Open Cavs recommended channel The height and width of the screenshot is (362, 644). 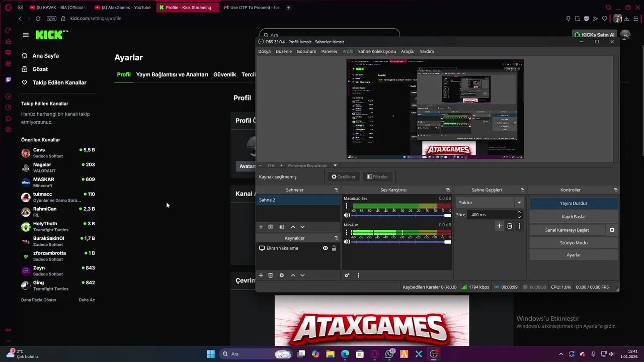point(58,153)
